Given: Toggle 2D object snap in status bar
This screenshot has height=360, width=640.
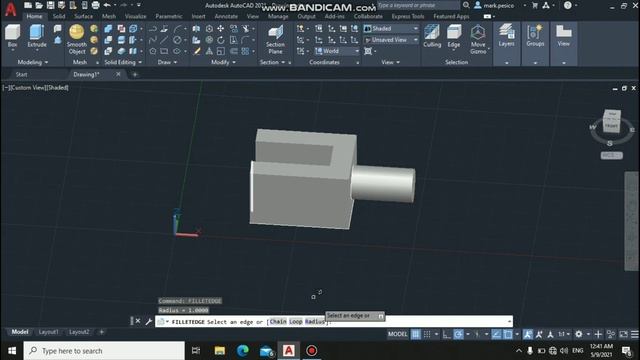Looking at the screenshot, I should (x=508, y=334).
